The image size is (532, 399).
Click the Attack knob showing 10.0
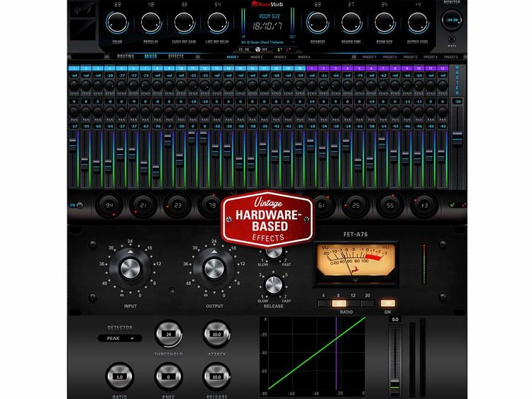click(217, 334)
